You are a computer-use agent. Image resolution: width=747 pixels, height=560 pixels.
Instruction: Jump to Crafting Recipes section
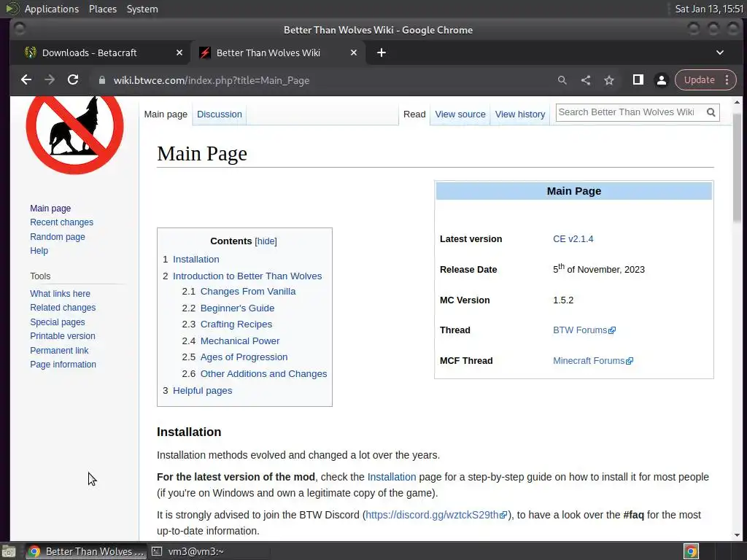tap(236, 324)
